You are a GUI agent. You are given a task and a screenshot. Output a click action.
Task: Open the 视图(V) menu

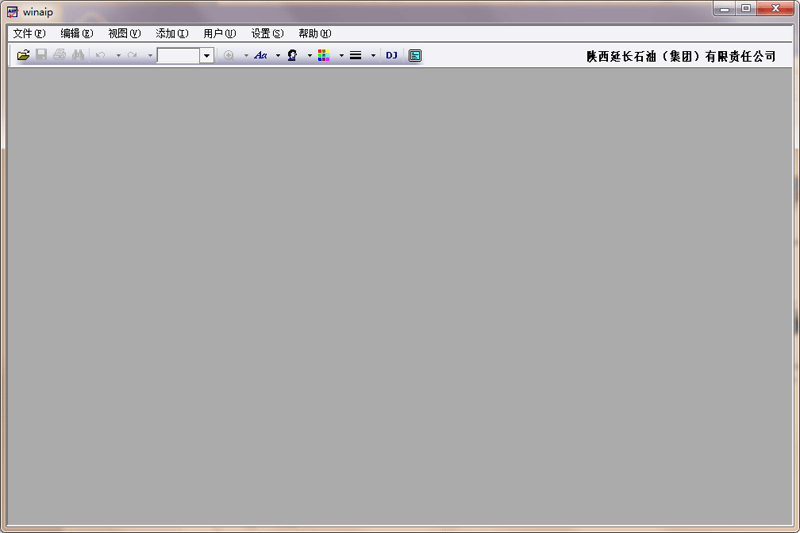[124, 33]
